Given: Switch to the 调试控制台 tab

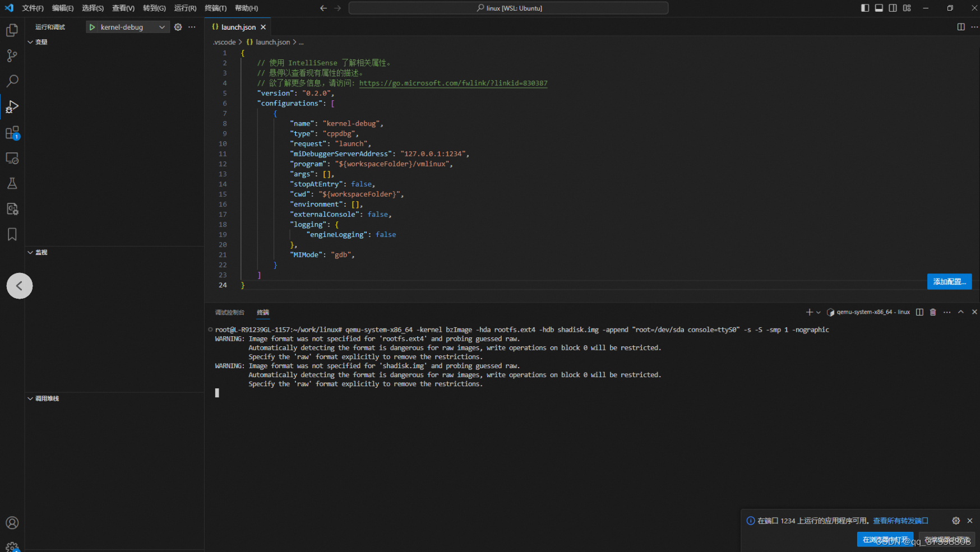Looking at the screenshot, I should (229, 312).
